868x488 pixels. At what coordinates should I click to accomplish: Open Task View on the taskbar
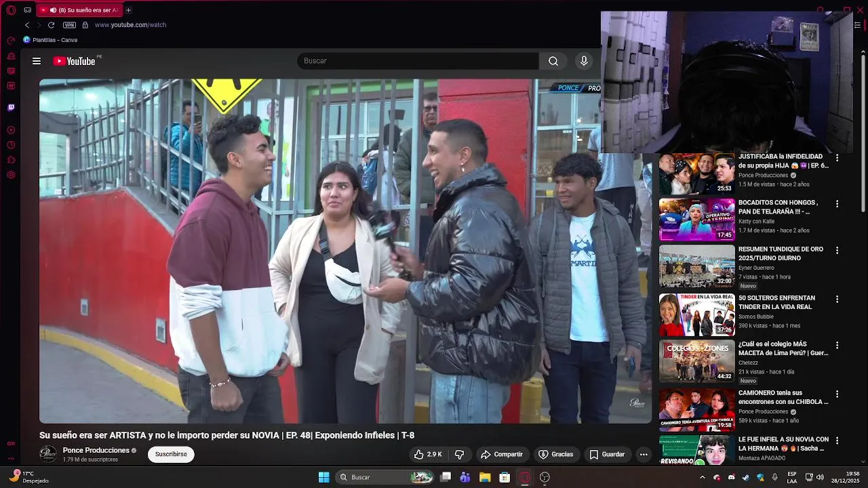tap(446, 477)
